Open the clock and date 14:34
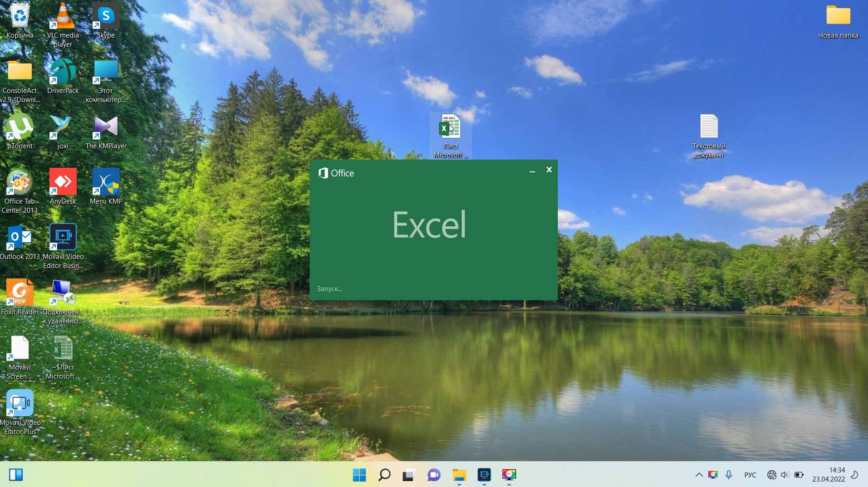 (829, 475)
